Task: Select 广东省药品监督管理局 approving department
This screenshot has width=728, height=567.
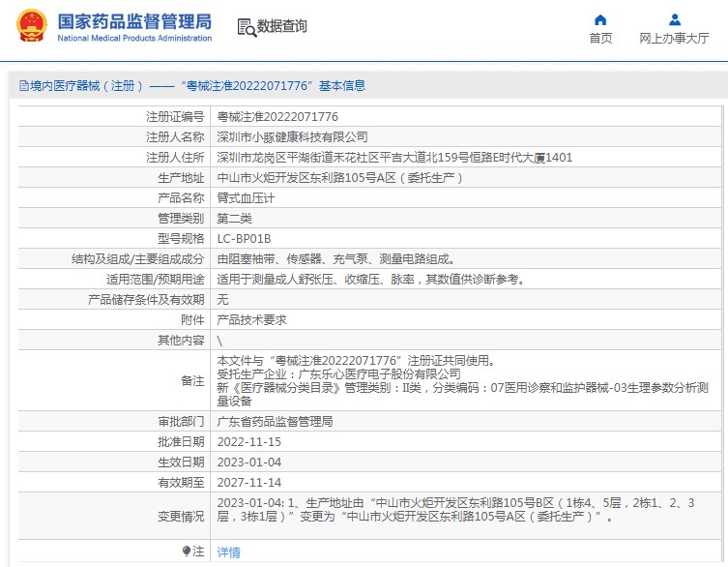Action: [275, 422]
